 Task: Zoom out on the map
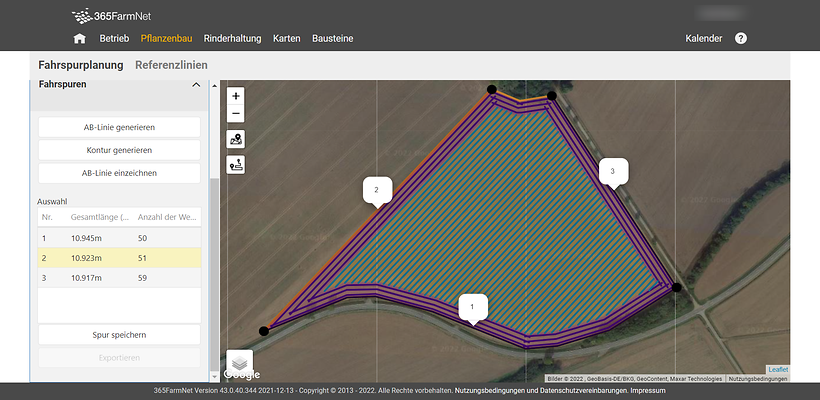pyautogui.click(x=236, y=113)
